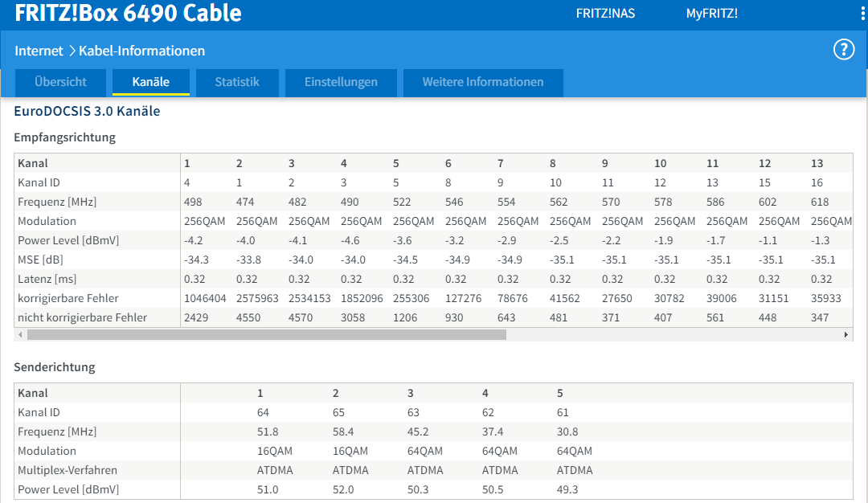Open the help question mark icon
This screenshot has height=503, width=868.
(843, 50)
